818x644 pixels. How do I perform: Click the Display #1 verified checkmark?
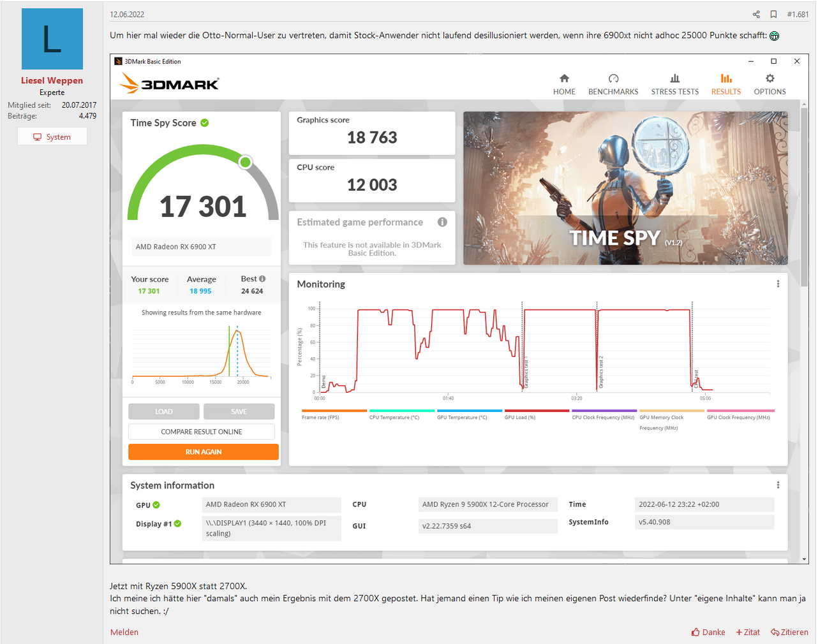click(178, 523)
